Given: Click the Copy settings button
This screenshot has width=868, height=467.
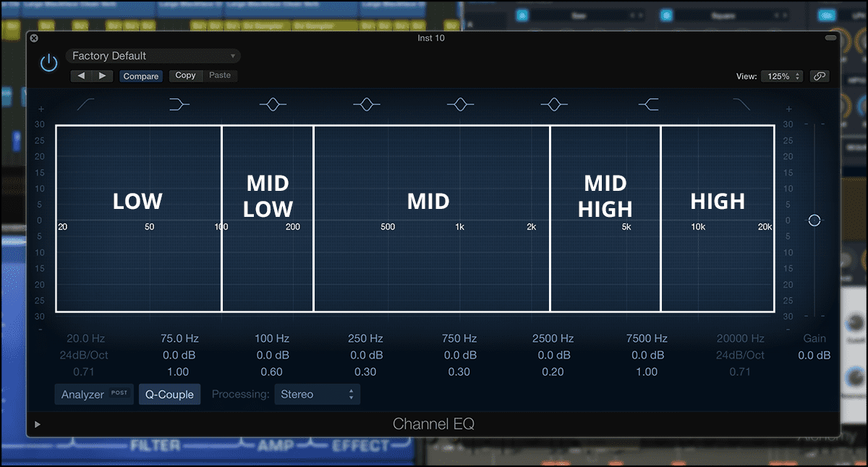Looking at the screenshot, I should coord(185,75).
